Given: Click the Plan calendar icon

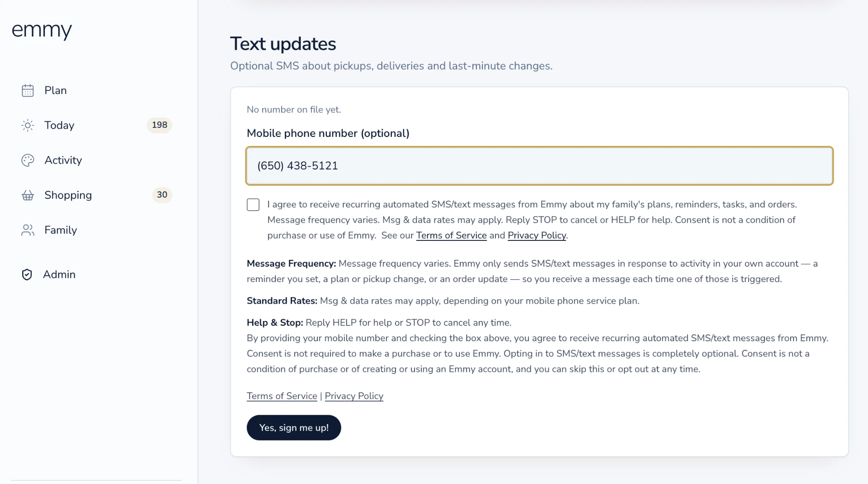Looking at the screenshot, I should pos(28,90).
